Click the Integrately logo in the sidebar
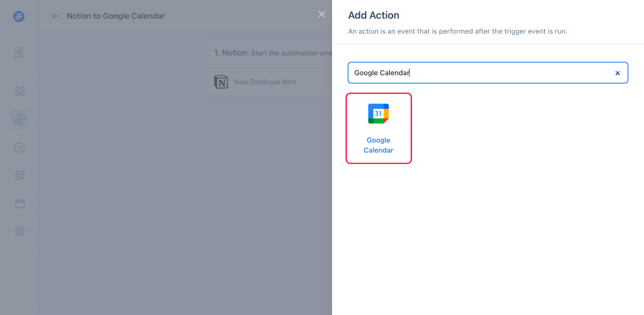The width and height of the screenshot is (644, 315). point(19,16)
